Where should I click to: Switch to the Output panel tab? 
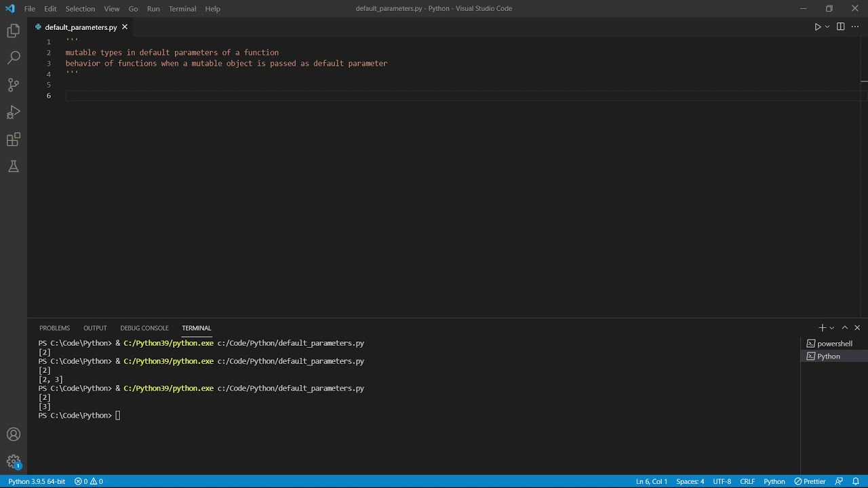pos(95,328)
